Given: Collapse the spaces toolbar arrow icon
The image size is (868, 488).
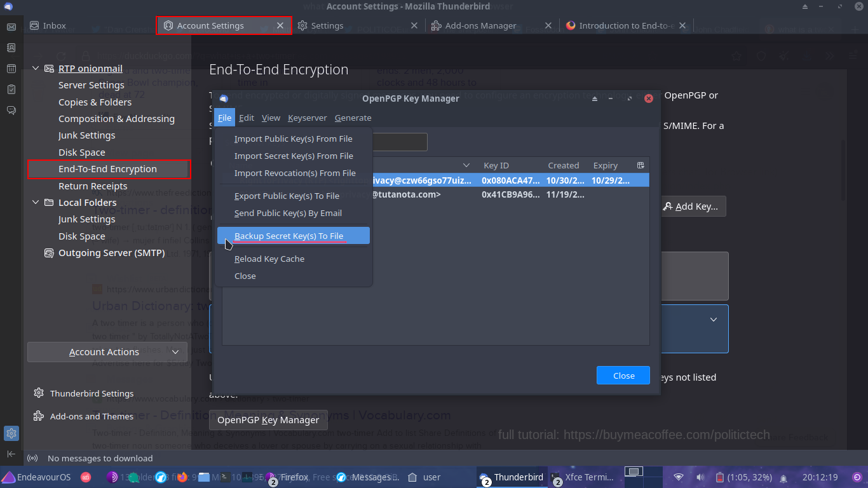Looking at the screenshot, I should pos(11,454).
